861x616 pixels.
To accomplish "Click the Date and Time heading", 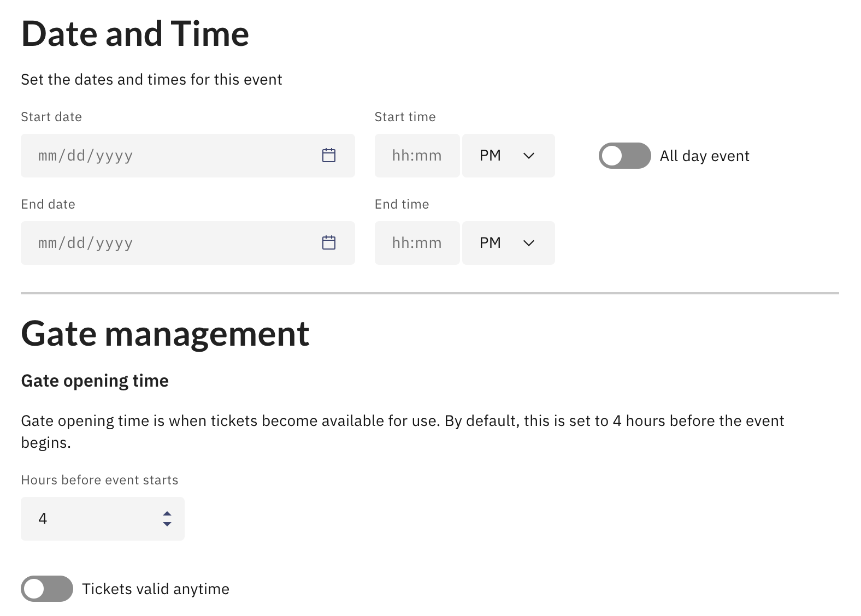I will 135,34.
